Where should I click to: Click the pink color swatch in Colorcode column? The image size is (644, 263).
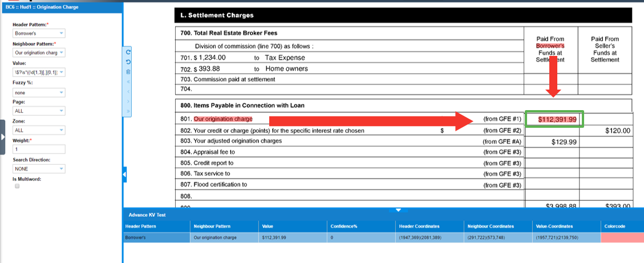click(623, 237)
